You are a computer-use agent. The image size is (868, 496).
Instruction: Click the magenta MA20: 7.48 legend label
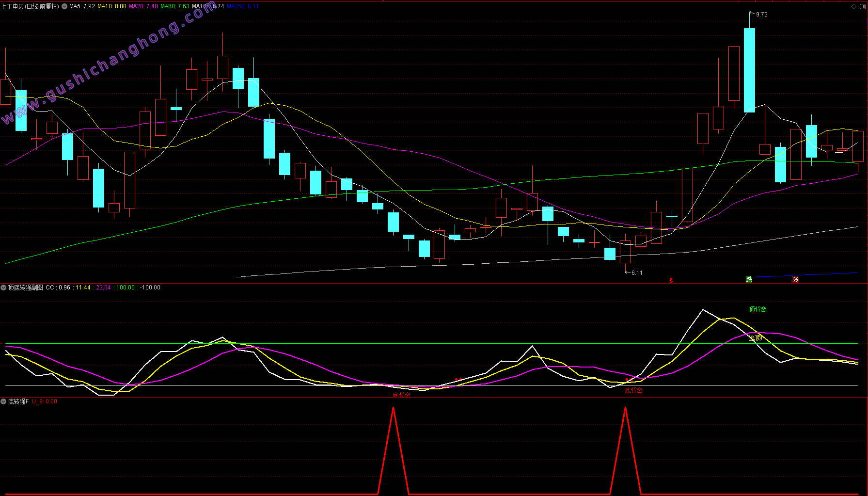point(143,6)
